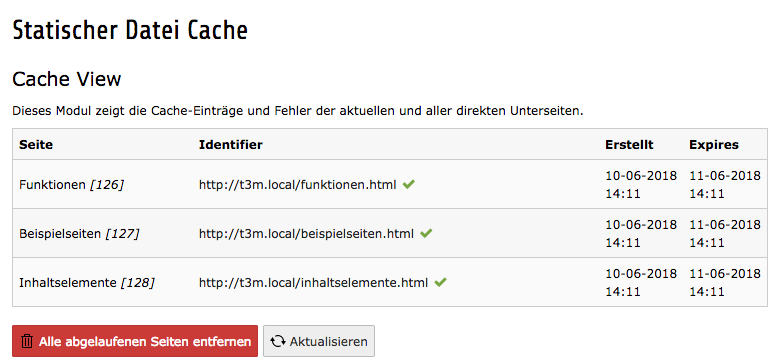This screenshot has width=777, height=364.
Task: Click green checkmark beside funktionen.html
Action: [408, 185]
